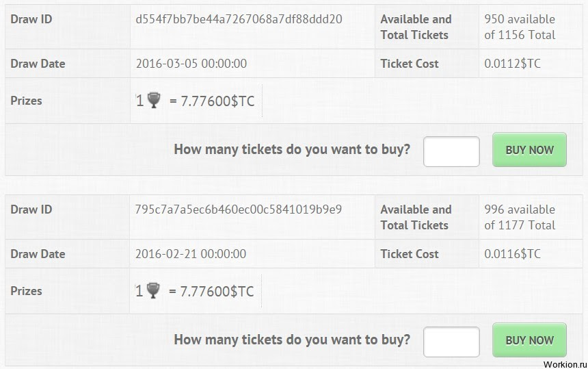The width and height of the screenshot is (588, 369).
Task: Click BUY NOW for the 2016-03-05 draw
Action: [529, 150]
